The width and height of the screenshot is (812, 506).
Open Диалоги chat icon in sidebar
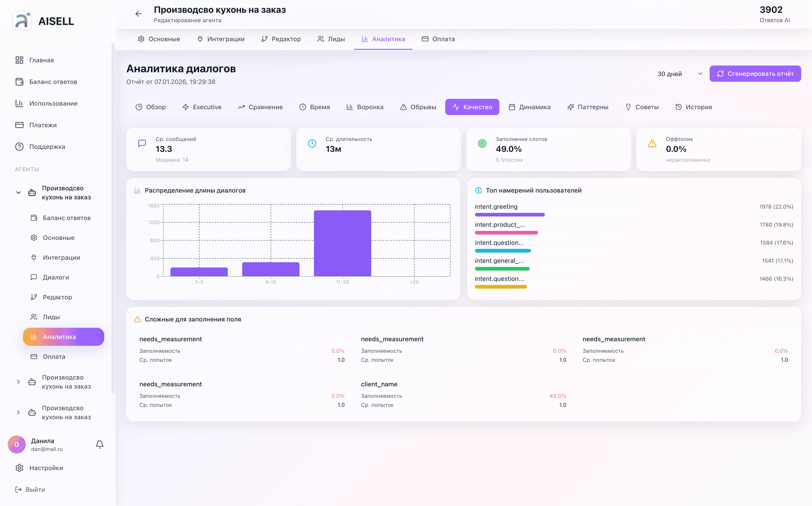(34, 277)
